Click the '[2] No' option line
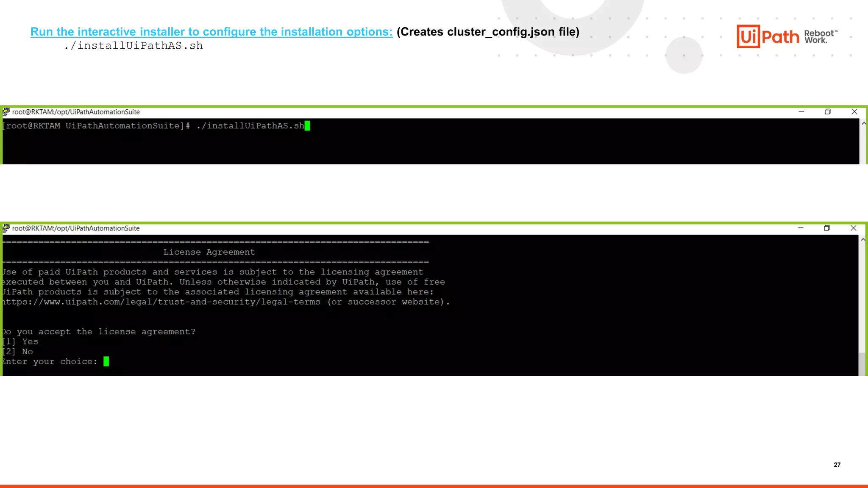Viewport: 868px width, 488px height. pos(18,352)
